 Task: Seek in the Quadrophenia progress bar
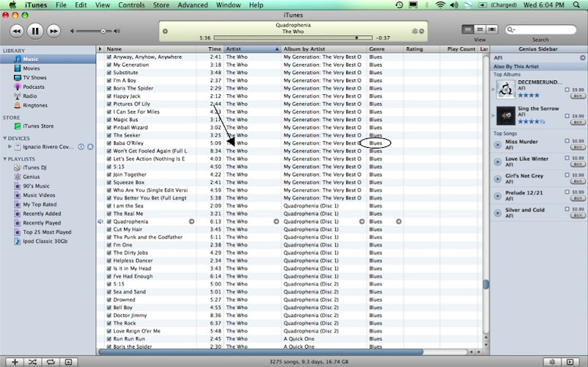[x=293, y=38]
